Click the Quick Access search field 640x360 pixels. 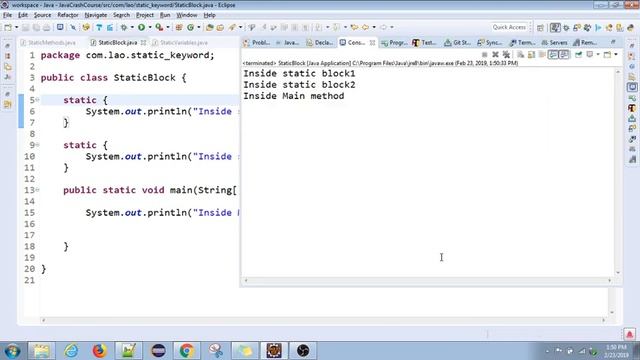point(509,27)
